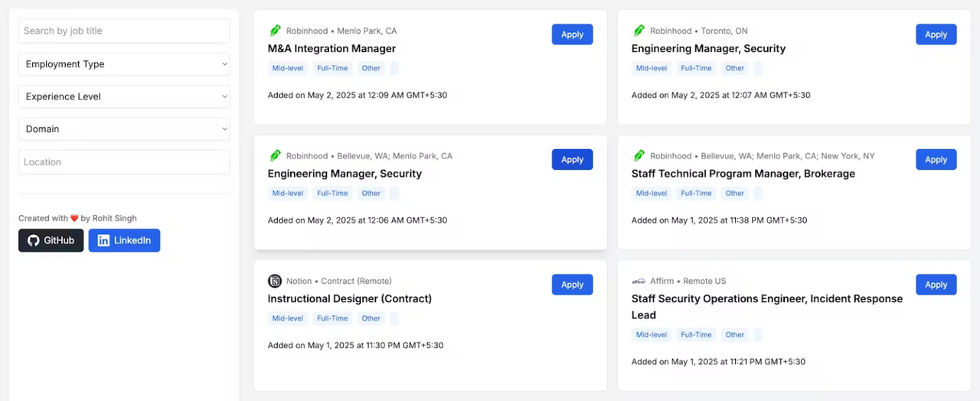Click the Affirm logo on the Staff Security Operations card
This screenshot has width=980, height=401.
(x=639, y=281)
